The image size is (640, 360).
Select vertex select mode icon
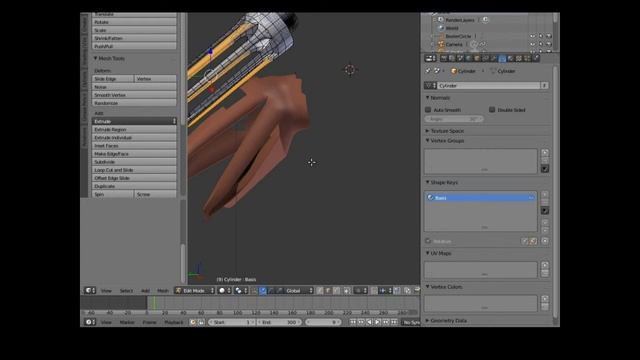tap(320, 291)
